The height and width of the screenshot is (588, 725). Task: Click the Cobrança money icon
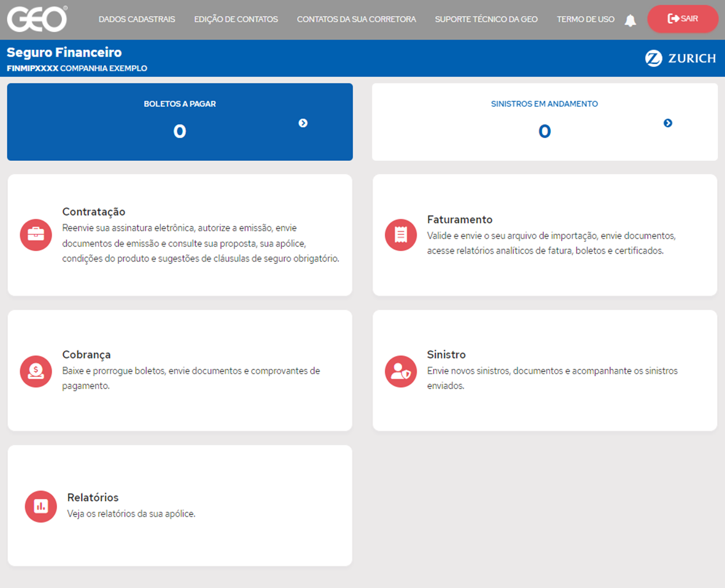pos(36,371)
